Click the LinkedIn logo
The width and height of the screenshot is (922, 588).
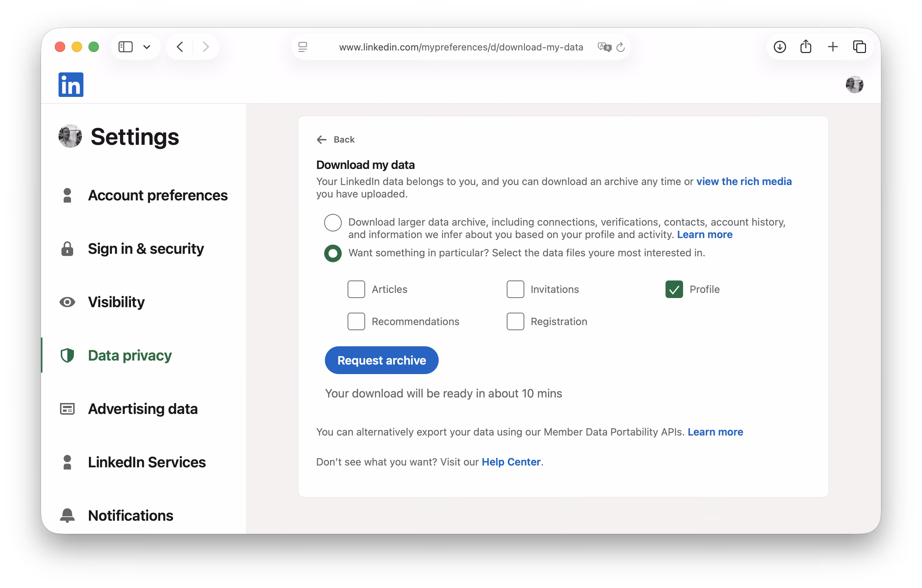(x=71, y=84)
